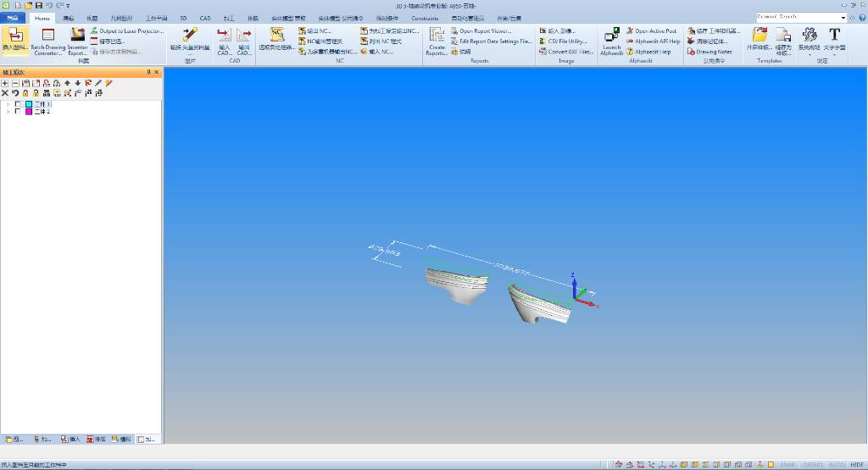
Task: Click the Drawing Notes icon
Action: pyautogui.click(x=713, y=52)
